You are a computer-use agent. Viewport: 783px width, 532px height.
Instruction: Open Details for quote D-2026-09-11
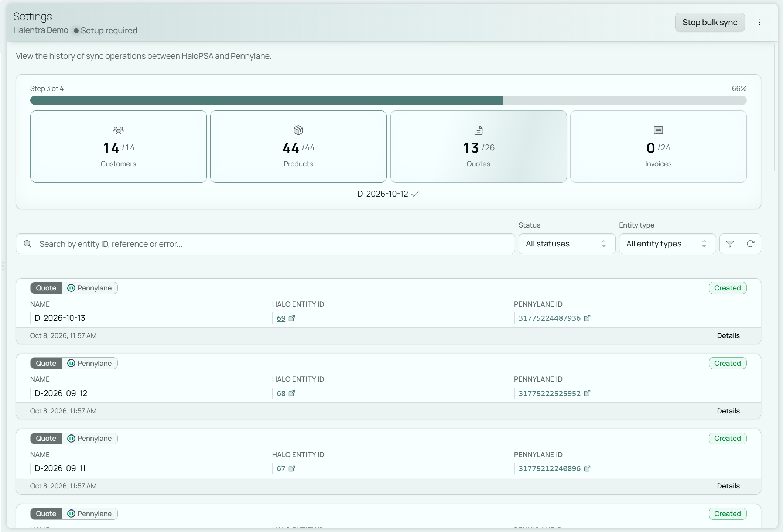[728, 486]
